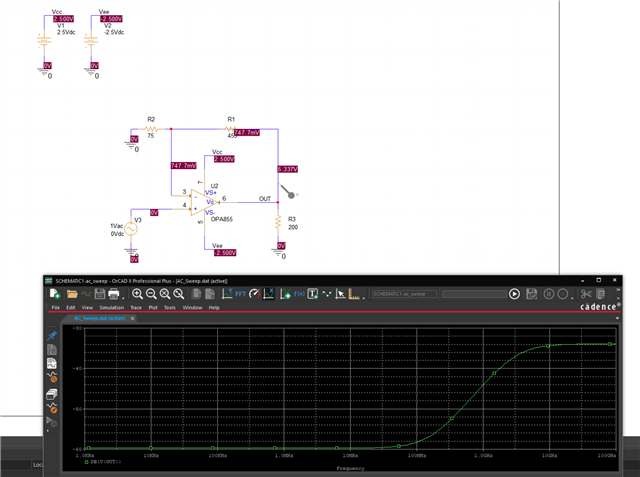640x477 pixels.
Task: Save with the floppy disk icon
Action: point(100,294)
